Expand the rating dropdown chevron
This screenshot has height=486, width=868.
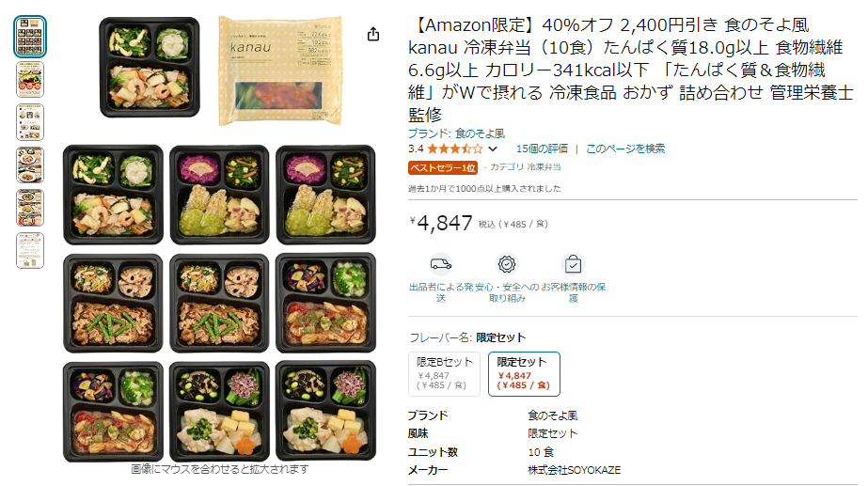[x=493, y=149]
